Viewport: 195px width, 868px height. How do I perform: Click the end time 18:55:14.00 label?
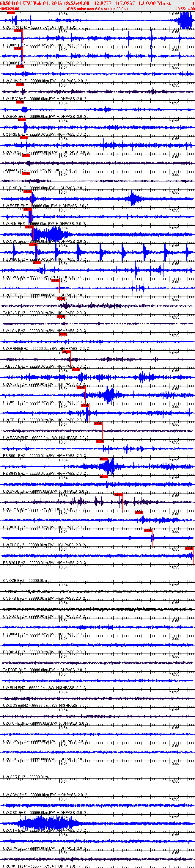(x=185, y=9)
